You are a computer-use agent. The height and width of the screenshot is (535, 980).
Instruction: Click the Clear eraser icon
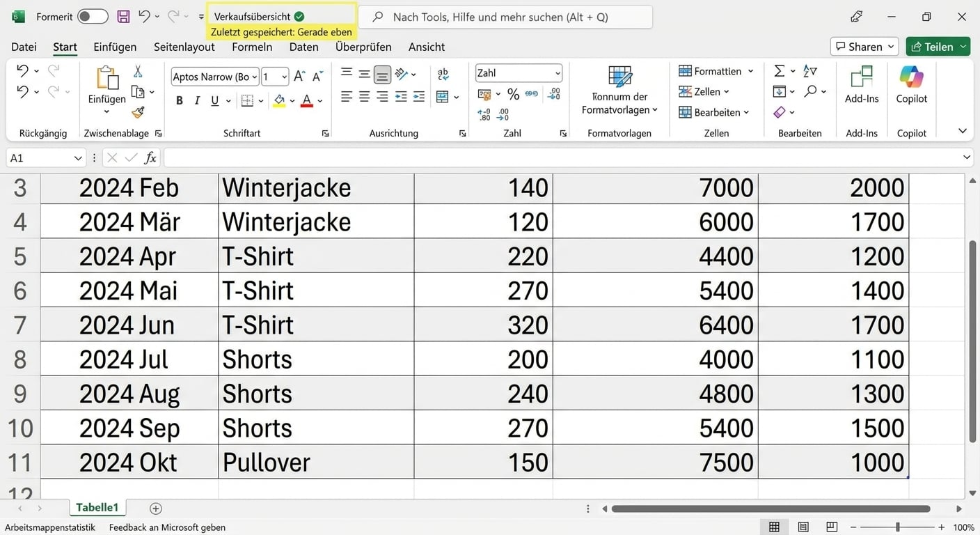point(780,112)
